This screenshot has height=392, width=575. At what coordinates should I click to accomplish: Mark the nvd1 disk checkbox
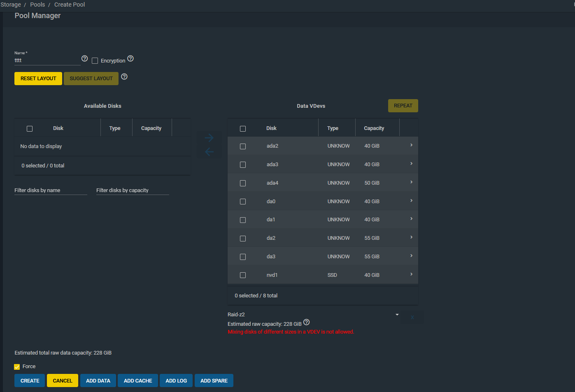pyautogui.click(x=243, y=275)
